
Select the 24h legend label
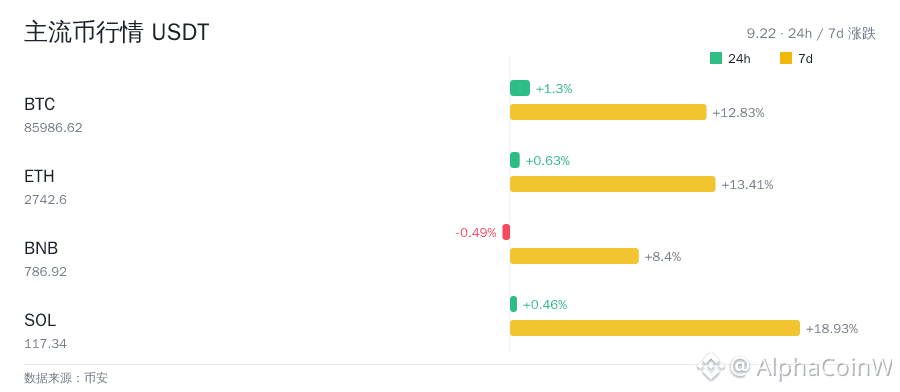click(739, 59)
